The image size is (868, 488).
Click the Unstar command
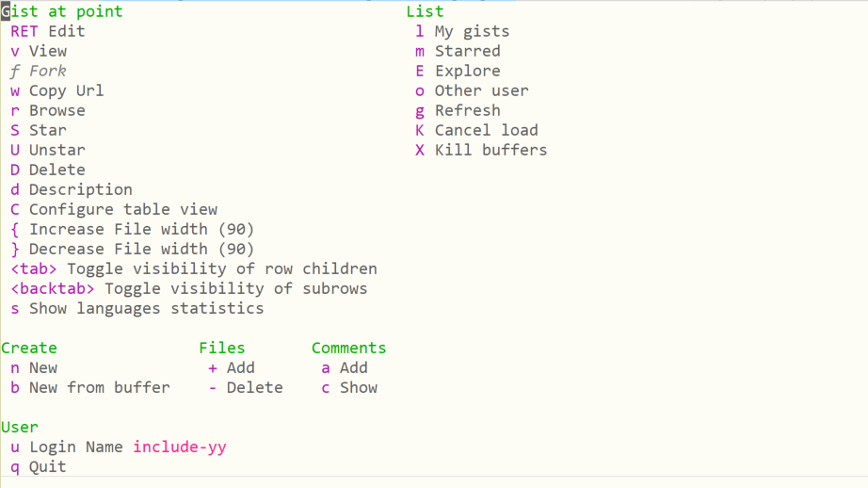pos(56,150)
